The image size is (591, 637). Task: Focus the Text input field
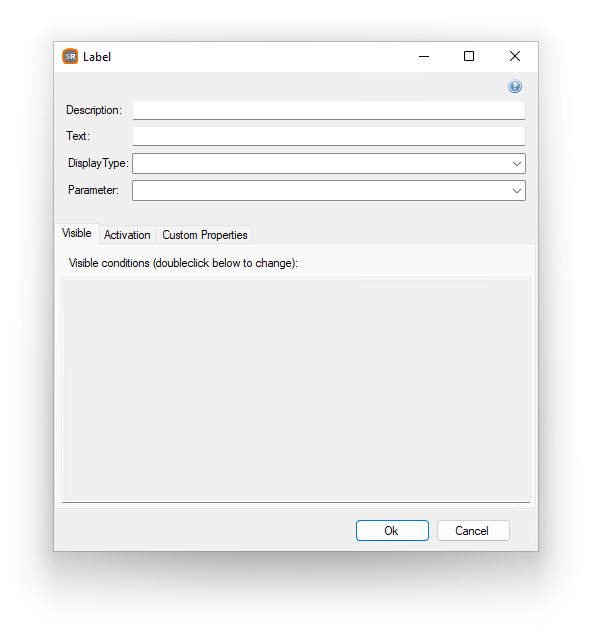329,136
